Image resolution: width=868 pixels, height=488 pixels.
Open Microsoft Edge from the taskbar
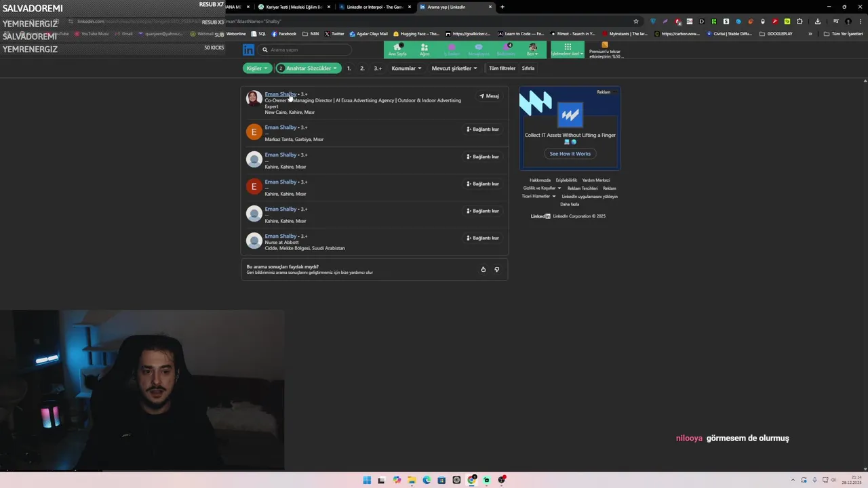pos(427,480)
